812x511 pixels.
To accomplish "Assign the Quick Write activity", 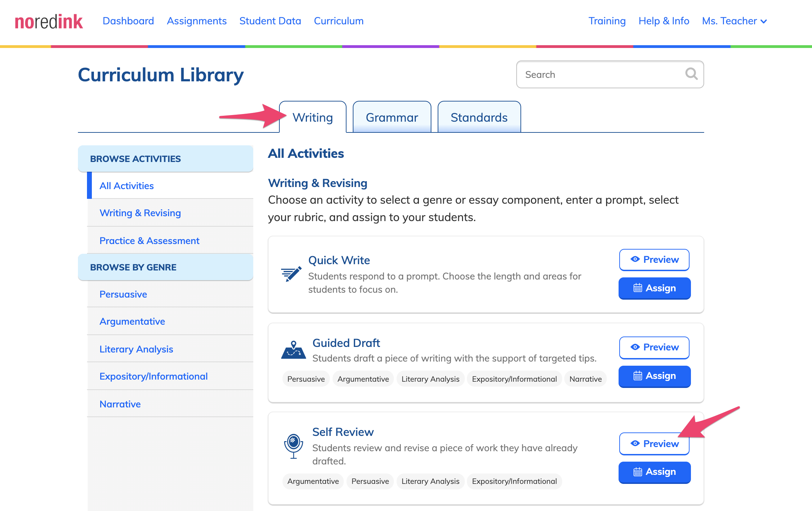I will pyautogui.click(x=654, y=288).
